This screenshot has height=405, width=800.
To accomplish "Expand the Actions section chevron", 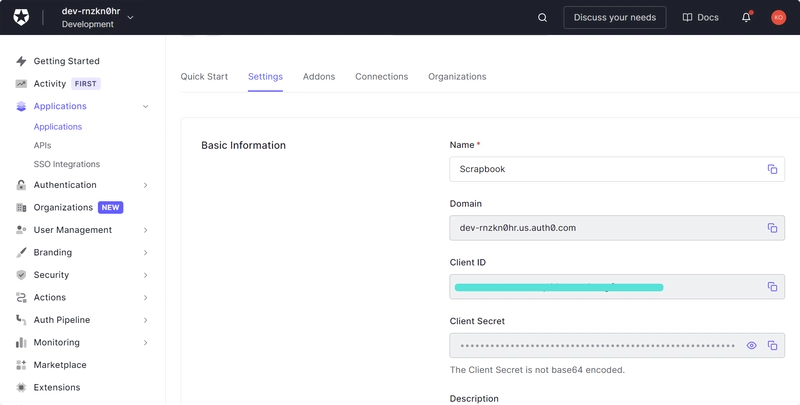I will click(x=145, y=297).
